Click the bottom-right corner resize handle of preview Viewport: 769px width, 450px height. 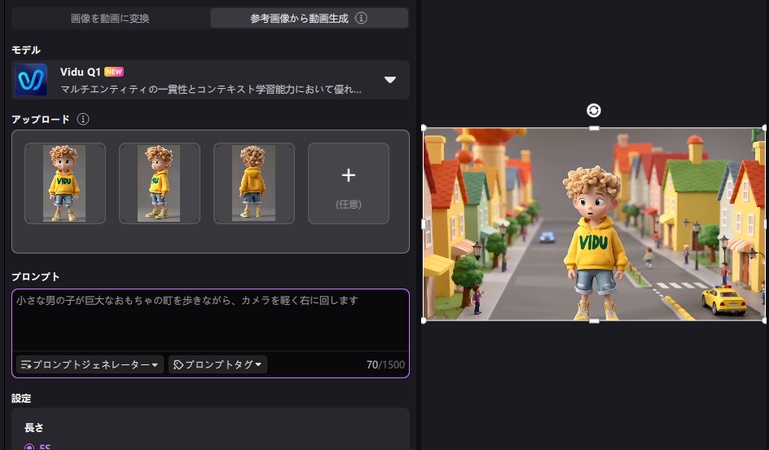[765, 321]
